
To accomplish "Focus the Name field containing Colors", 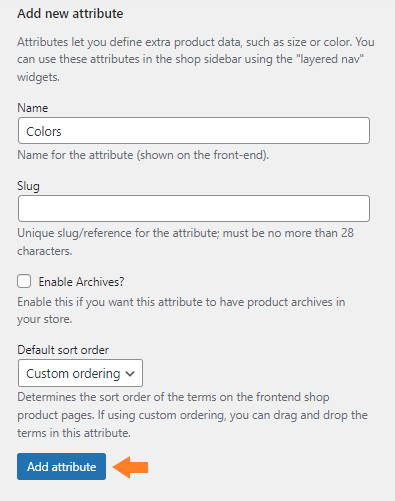I will click(x=194, y=131).
